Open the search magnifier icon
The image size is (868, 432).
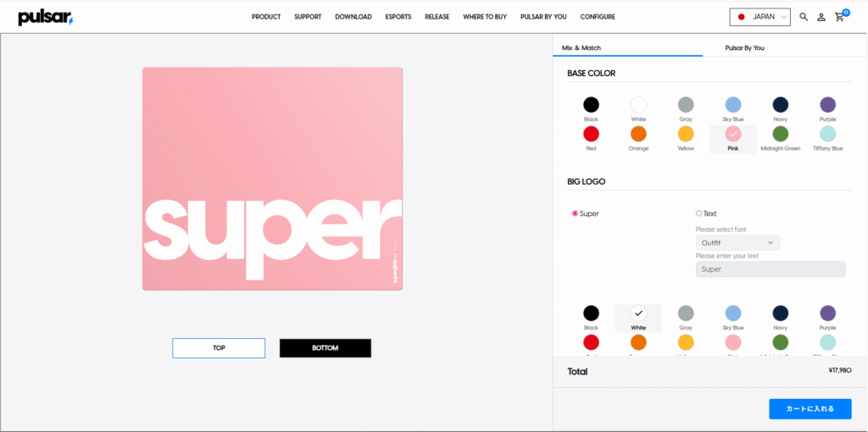[x=804, y=17]
